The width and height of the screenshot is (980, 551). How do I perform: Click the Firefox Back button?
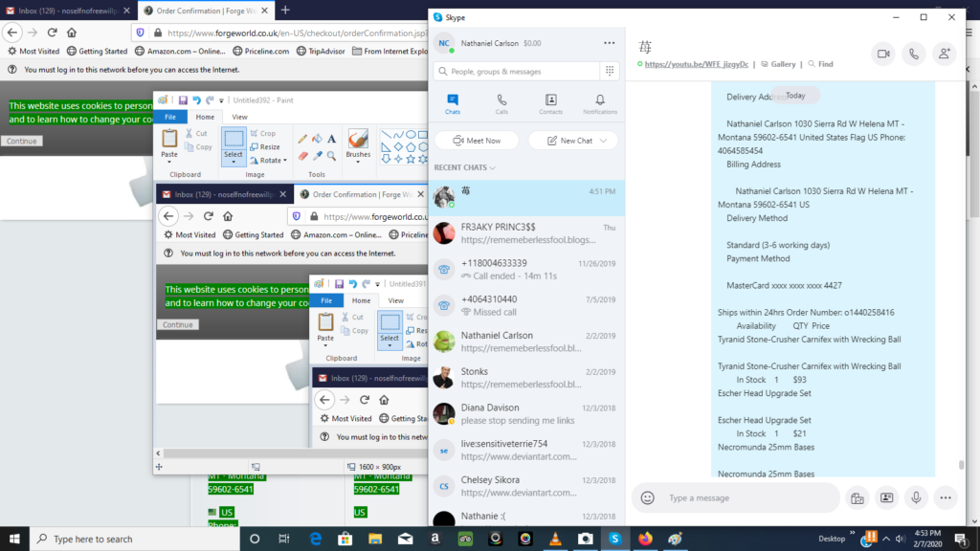point(13,33)
